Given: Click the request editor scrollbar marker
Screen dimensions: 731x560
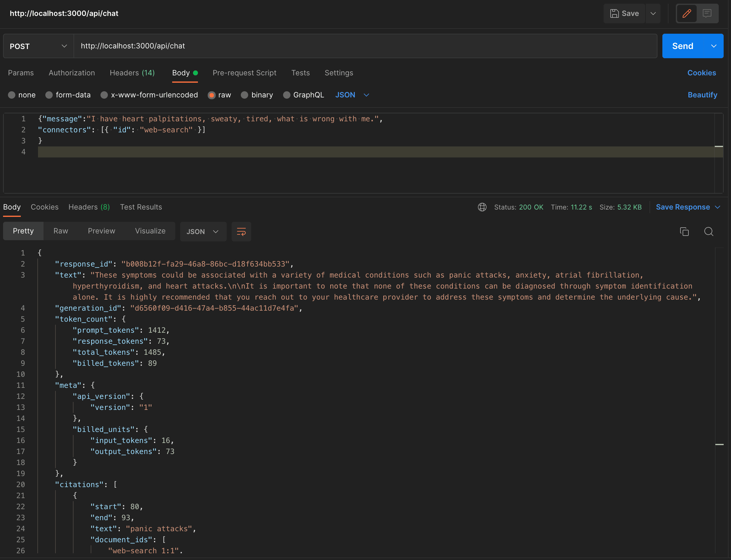Looking at the screenshot, I should pos(719,146).
